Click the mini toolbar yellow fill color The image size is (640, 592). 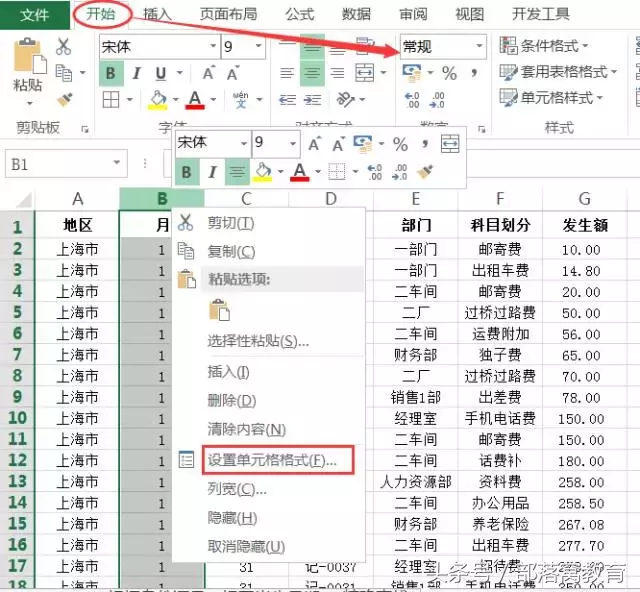[x=263, y=172]
